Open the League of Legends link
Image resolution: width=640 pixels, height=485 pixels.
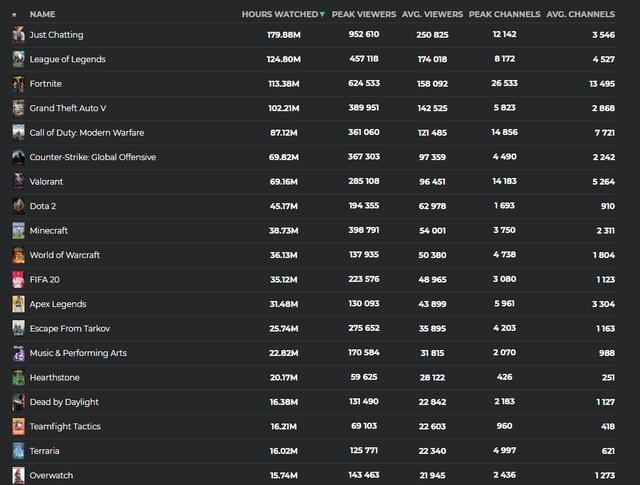67,60
